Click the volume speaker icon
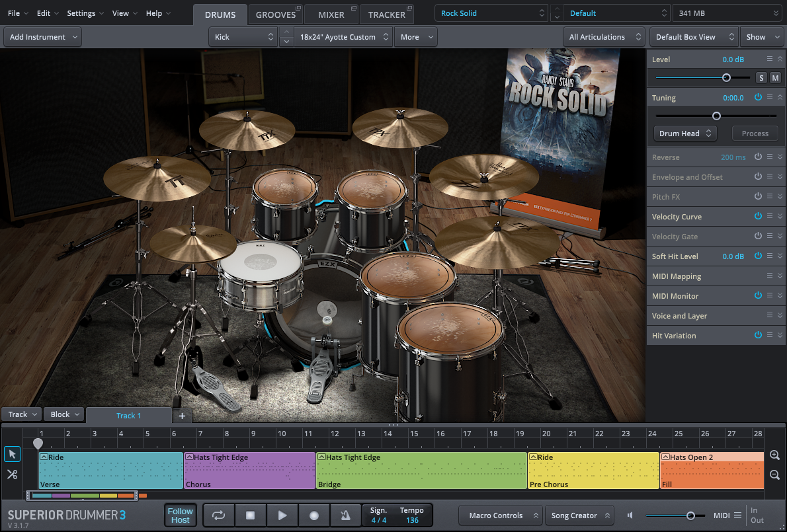The image size is (787, 532). [x=630, y=515]
